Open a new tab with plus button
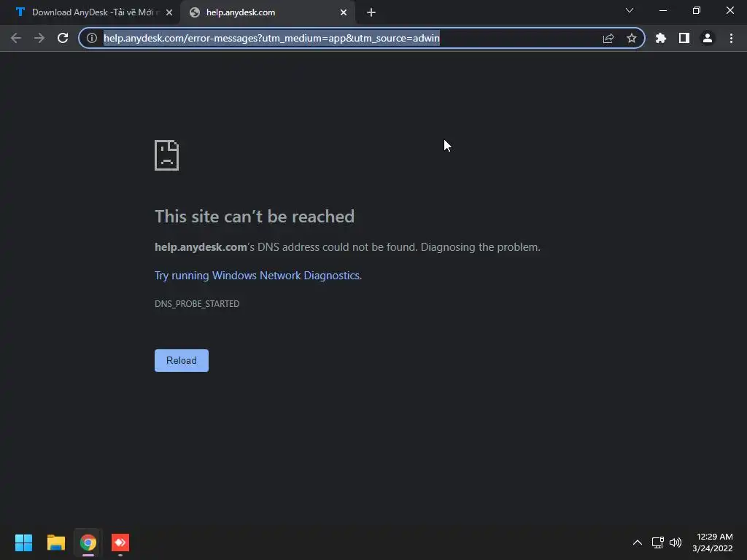The width and height of the screenshot is (747, 560). [371, 12]
